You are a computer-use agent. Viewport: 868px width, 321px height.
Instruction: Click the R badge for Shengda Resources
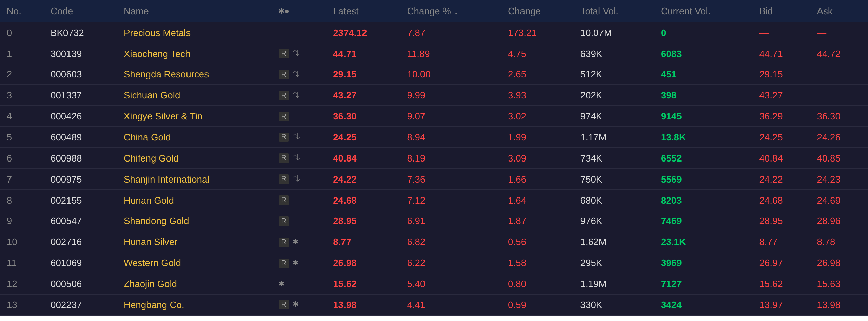click(283, 74)
